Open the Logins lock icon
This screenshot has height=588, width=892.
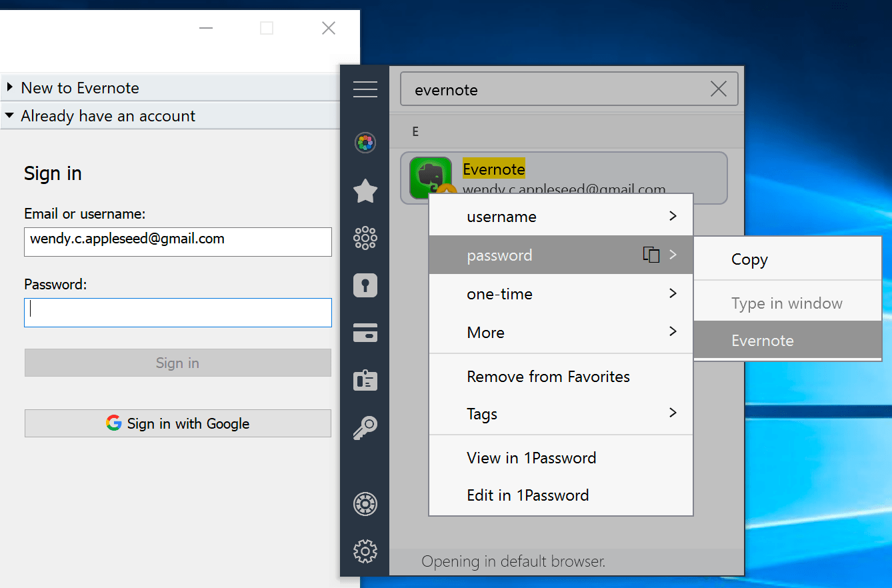[365, 285]
